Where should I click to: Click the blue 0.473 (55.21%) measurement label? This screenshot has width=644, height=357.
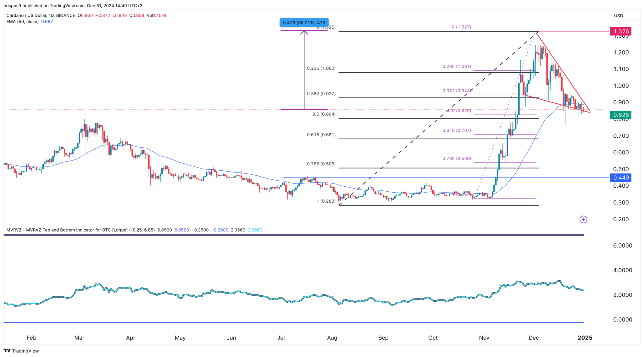(303, 22)
